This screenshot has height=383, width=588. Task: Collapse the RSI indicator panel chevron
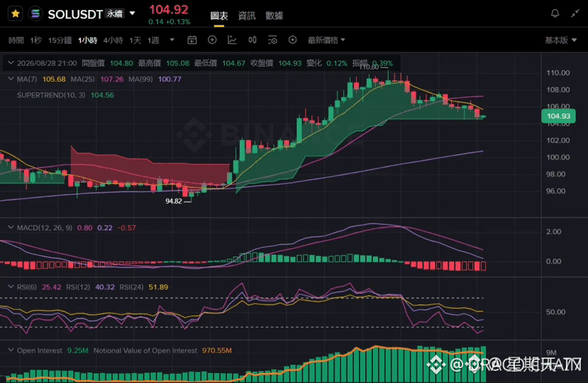point(11,287)
